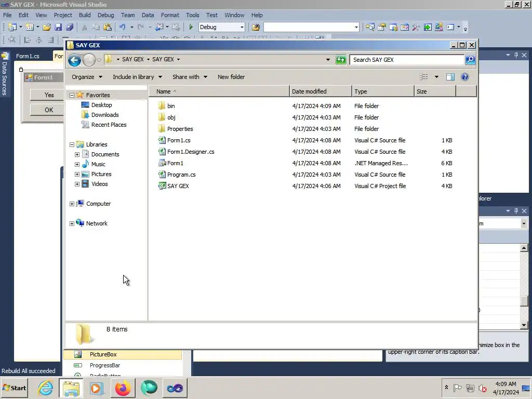
Task: Expand Documents library node
Action: pos(77,154)
